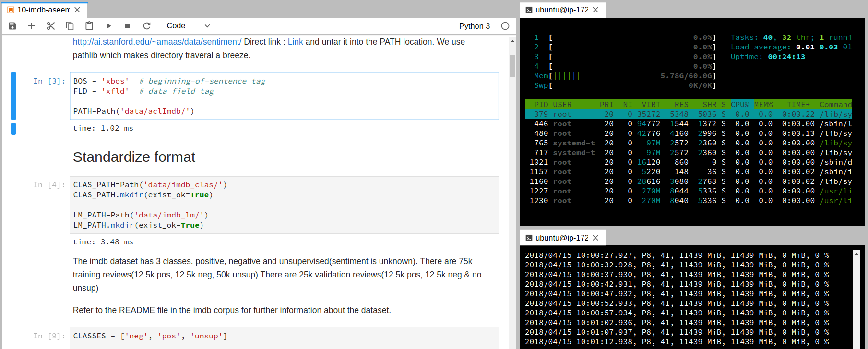Follow the direct 'Link' hyperlink

click(295, 42)
